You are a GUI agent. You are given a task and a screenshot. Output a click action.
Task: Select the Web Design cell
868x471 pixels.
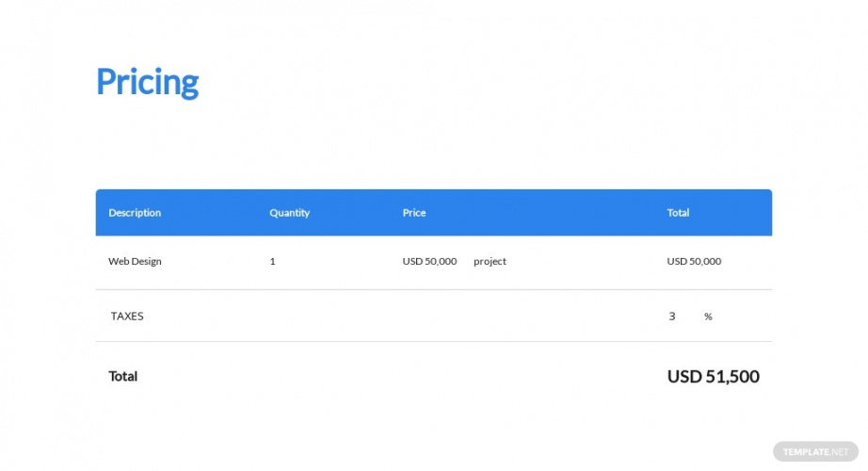pyautogui.click(x=135, y=262)
